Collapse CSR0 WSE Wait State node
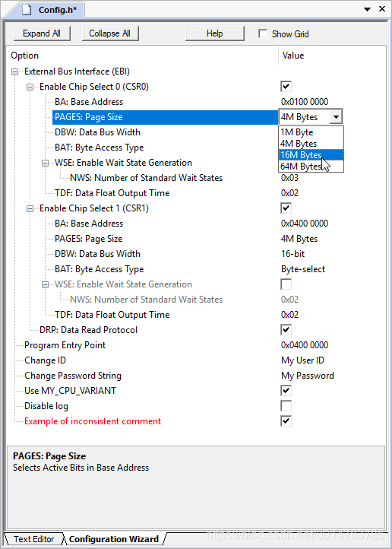This screenshot has height=549, width=392. (x=45, y=163)
